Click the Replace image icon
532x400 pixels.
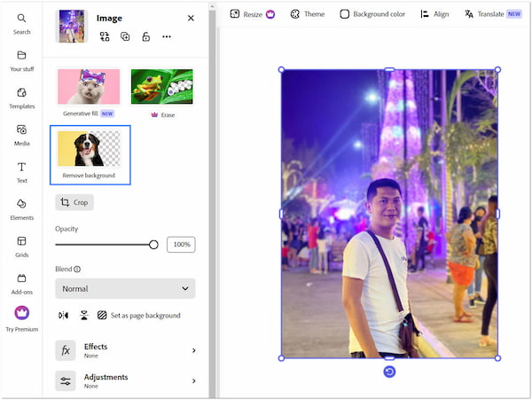(x=105, y=36)
